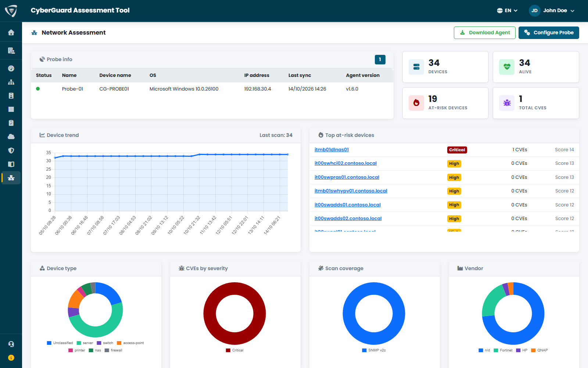The width and height of the screenshot is (588, 368).
Task: Toggle the Critical legend entry in CVEs chart
Action: (235, 350)
